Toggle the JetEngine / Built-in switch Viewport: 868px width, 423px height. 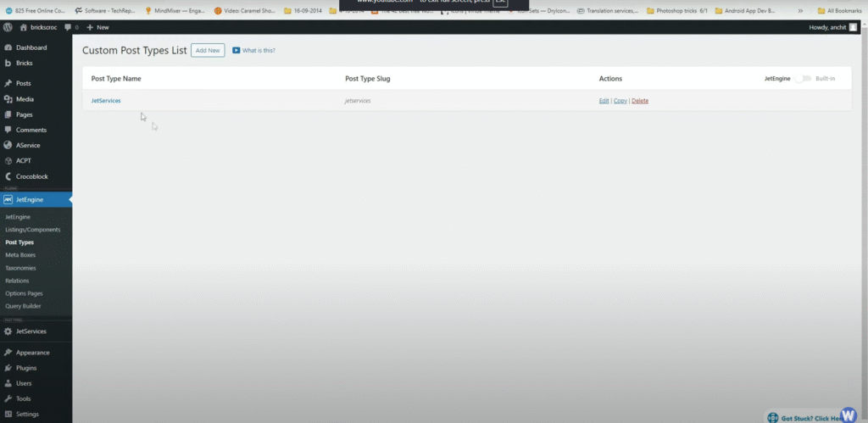(x=803, y=78)
